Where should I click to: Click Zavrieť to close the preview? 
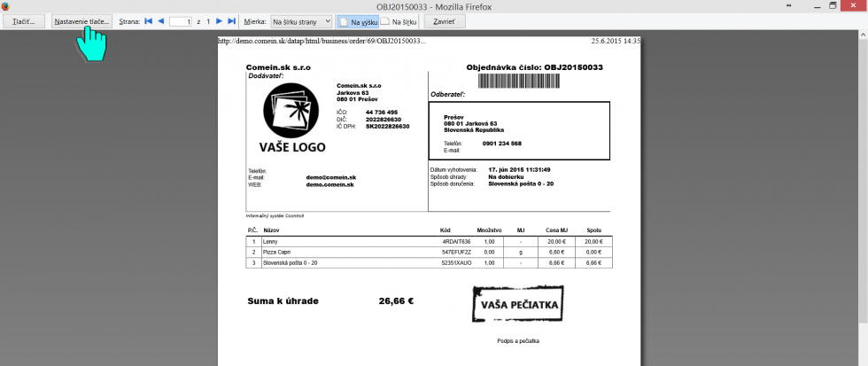tap(445, 21)
